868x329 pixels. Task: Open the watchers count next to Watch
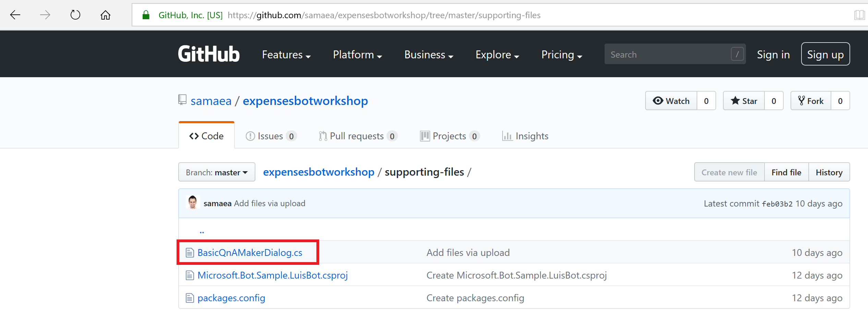[706, 101]
